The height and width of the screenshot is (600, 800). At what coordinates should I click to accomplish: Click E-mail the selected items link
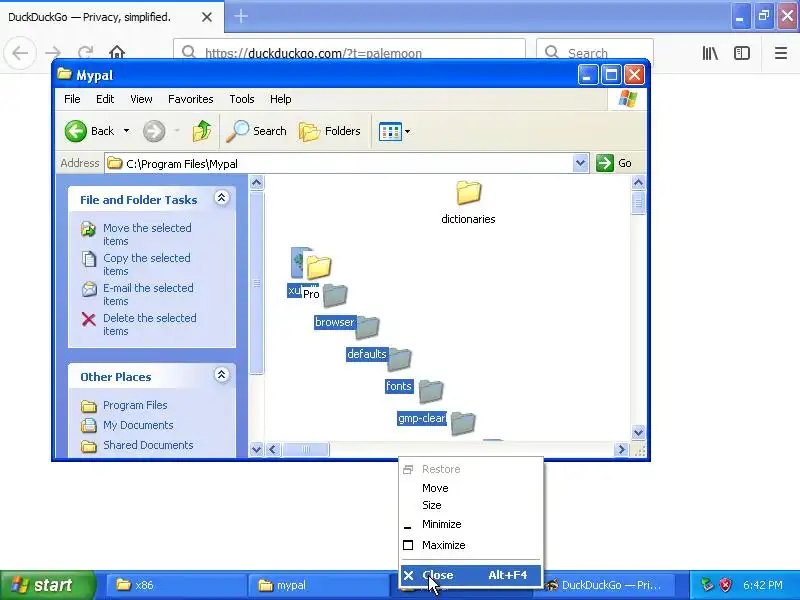(148, 294)
